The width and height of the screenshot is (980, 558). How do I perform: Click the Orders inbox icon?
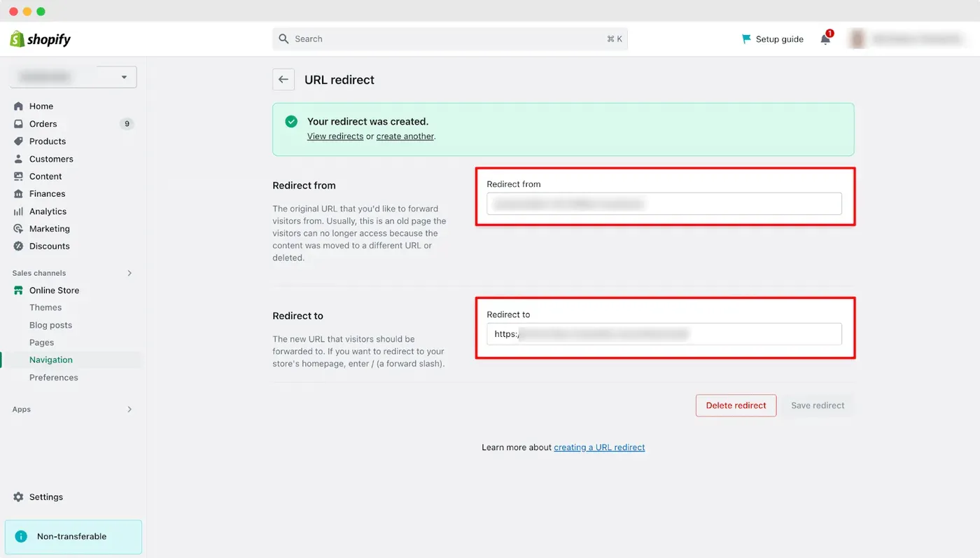tap(18, 124)
